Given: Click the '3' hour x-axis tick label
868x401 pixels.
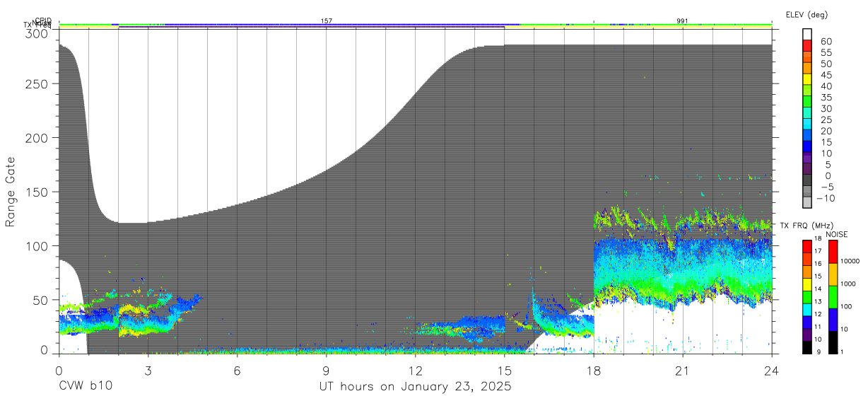Looking at the screenshot, I should 148,370.
